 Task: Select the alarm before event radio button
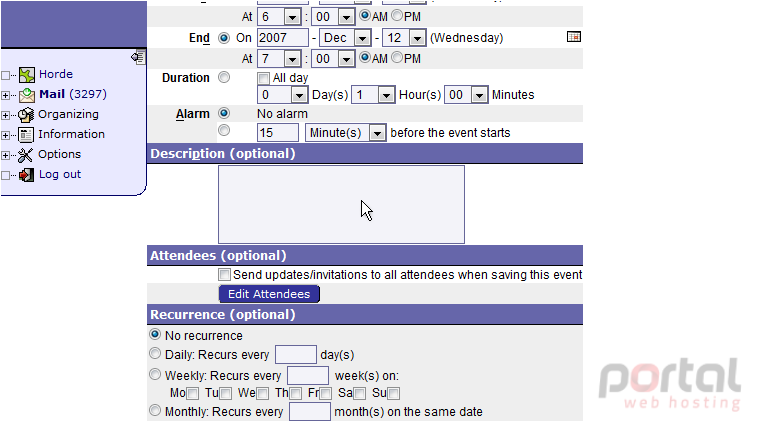click(x=224, y=130)
